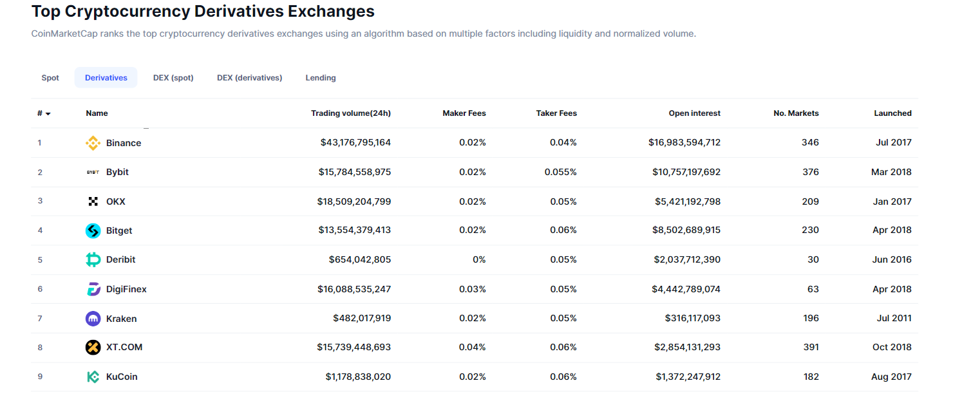980x394 pixels.
Task: Click DigiFinex's 0.03% maker fee
Action: pos(473,289)
